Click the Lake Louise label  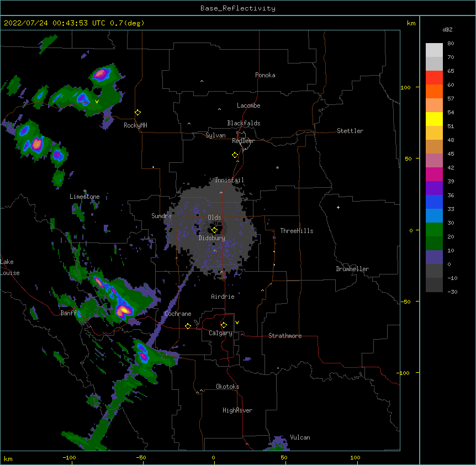tap(10, 267)
